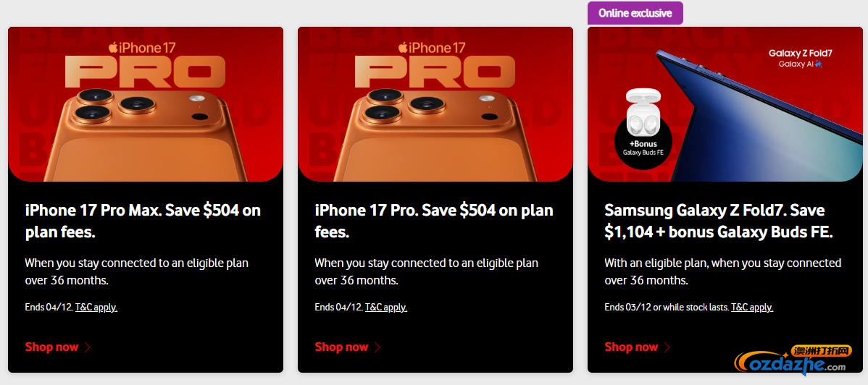The image size is (868, 385).
Task: Click the Online exclusive purple badge
Action: pos(635,13)
